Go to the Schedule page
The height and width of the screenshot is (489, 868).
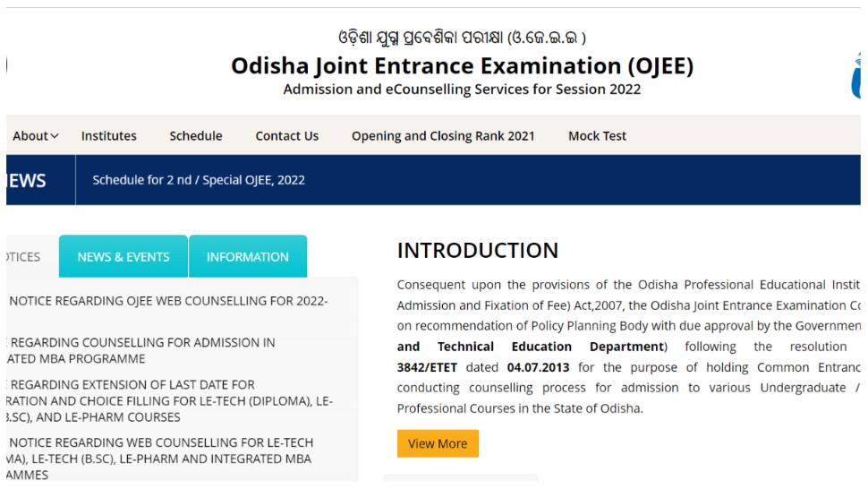click(x=195, y=135)
